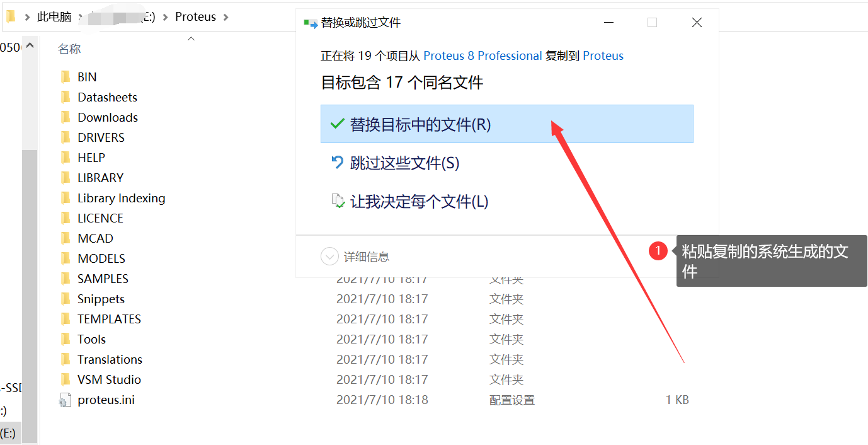Minimize the 替换或跳过文件 dialog
Image resolution: width=868 pixels, height=445 pixels.
click(608, 23)
